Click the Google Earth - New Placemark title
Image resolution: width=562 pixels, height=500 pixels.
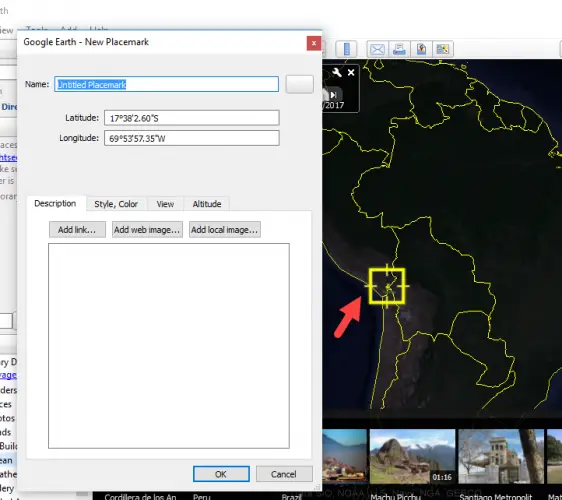coord(86,42)
